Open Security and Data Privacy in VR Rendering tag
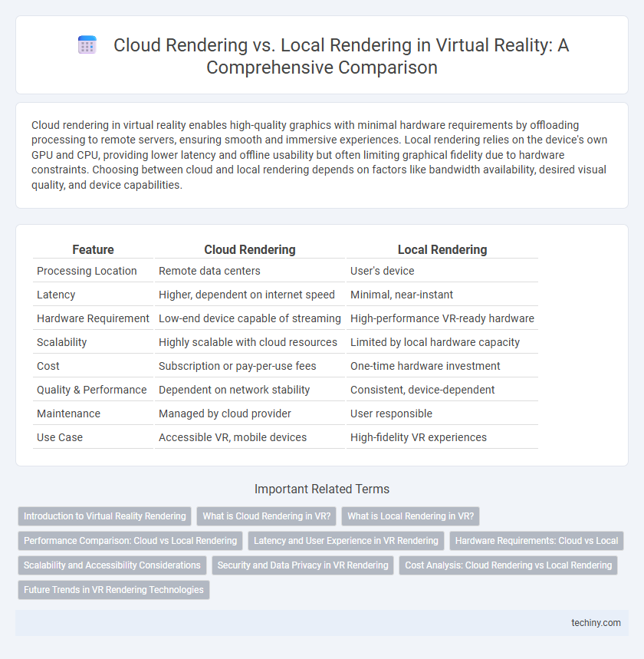Viewport: 644px width, 659px height. coord(303,565)
